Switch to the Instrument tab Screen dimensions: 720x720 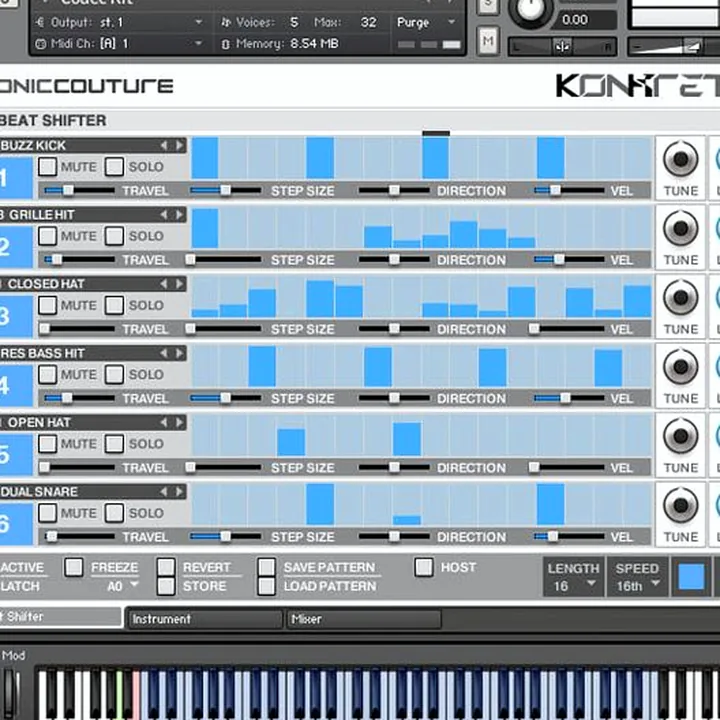[204, 619]
